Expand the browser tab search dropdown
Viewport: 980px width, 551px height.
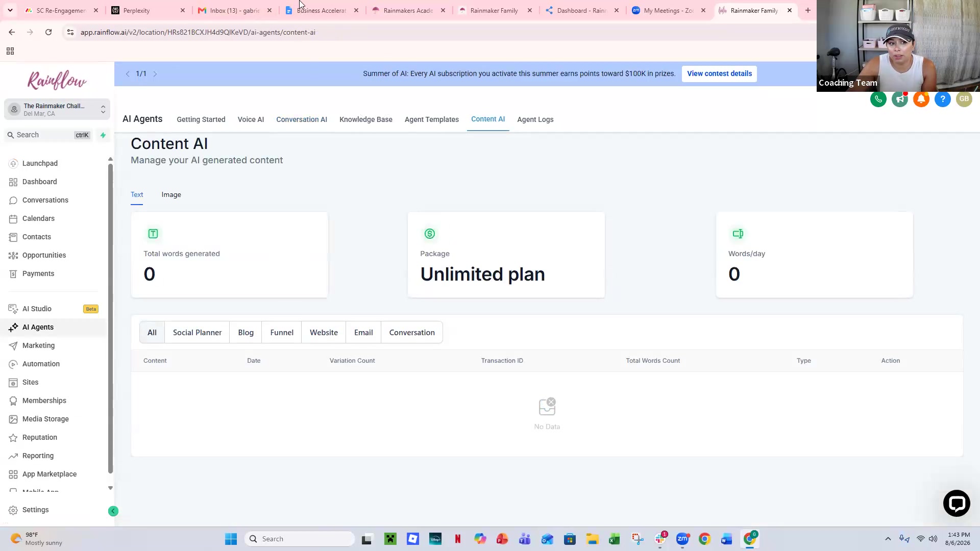point(10,10)
